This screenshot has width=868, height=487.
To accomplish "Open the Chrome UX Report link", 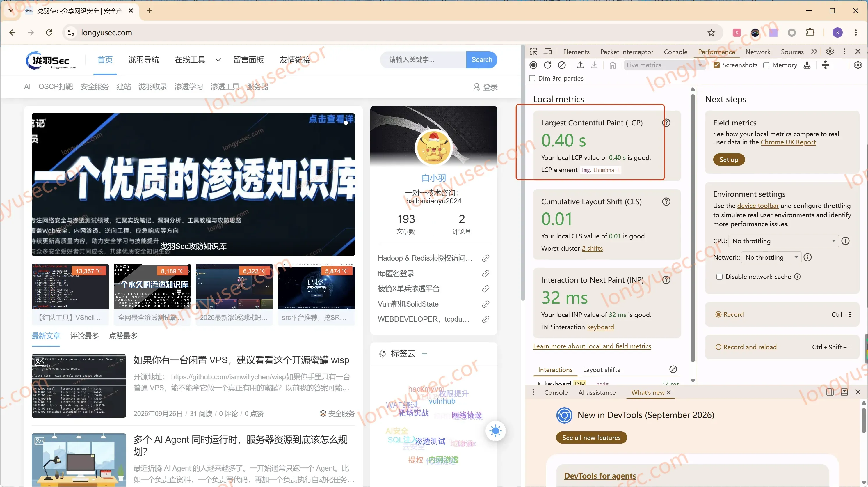I will pyautogui.click(x=788, y=142).
